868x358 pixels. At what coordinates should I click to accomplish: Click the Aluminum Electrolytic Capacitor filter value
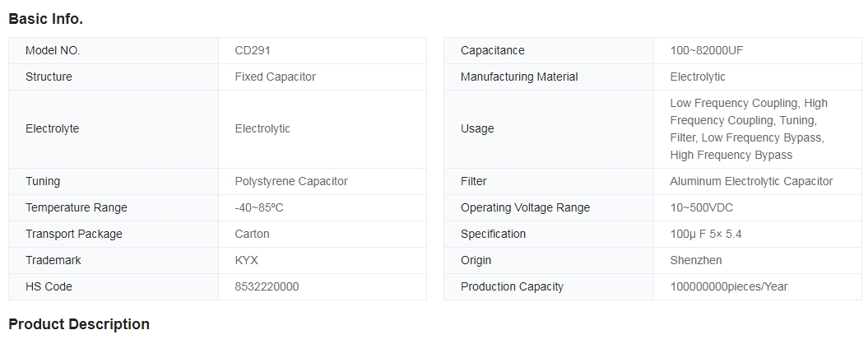coord(751,182)
